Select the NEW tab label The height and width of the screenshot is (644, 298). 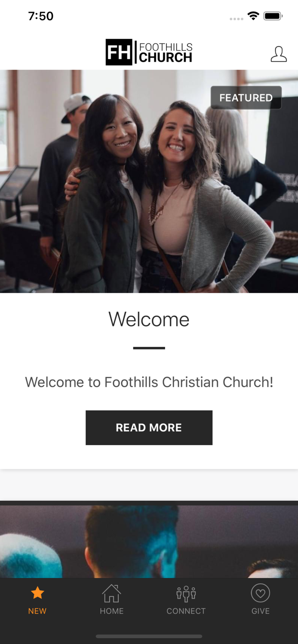tap(37, 611)
